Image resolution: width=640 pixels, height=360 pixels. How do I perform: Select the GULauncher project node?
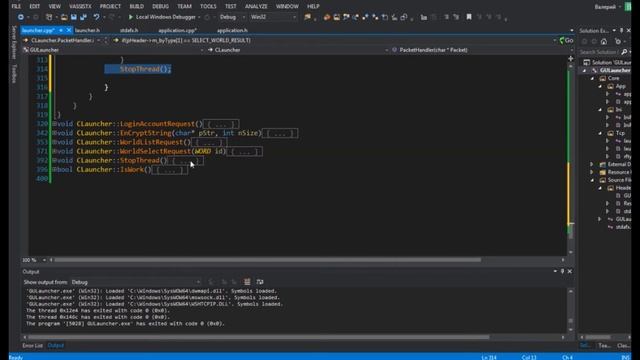614,70
